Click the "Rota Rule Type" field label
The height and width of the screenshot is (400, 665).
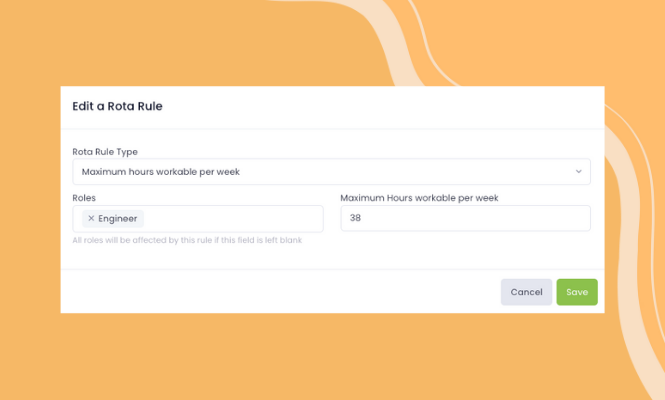[x=105, y=151]
